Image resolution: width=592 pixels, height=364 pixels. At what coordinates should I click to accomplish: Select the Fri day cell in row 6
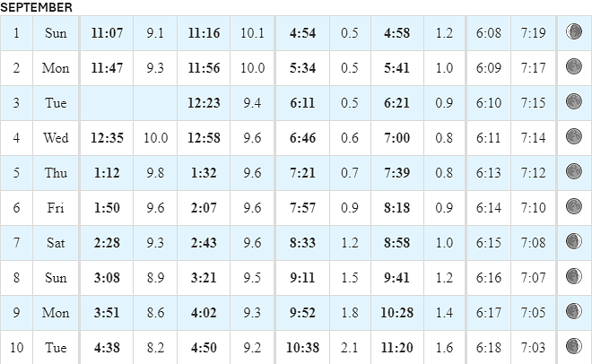coord(56,208)
